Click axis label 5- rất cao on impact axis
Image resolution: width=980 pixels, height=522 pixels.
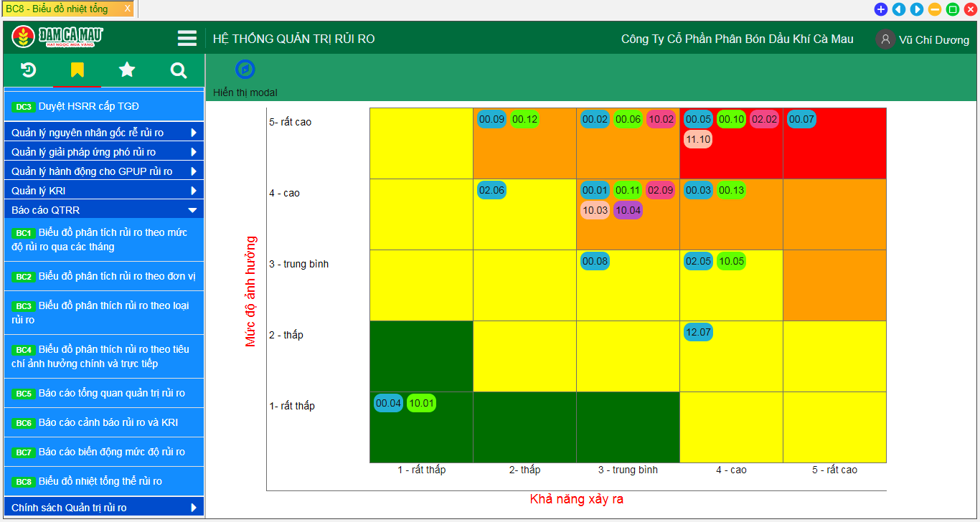291,122
